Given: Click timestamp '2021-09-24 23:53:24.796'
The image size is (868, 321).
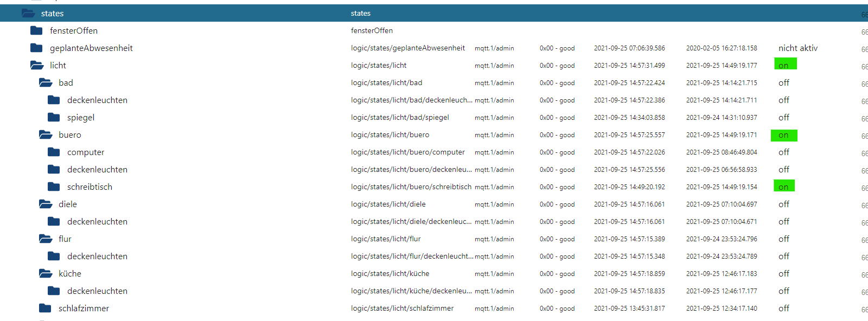Looking at the screenshot, I should (x=722, y=239).
